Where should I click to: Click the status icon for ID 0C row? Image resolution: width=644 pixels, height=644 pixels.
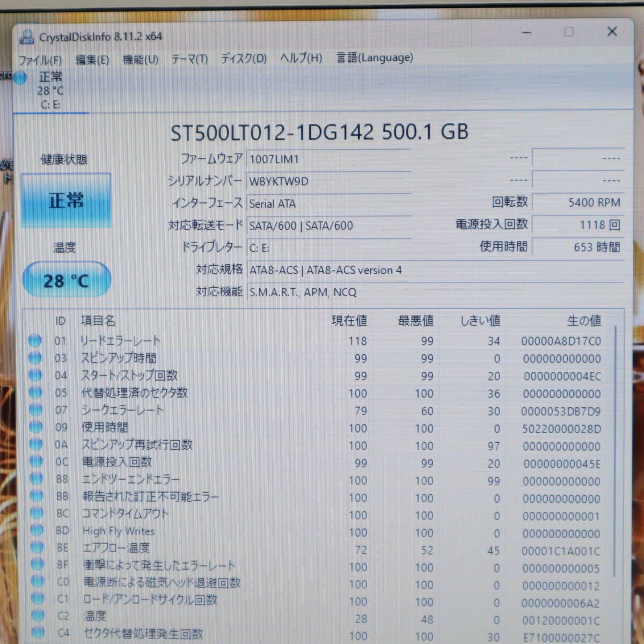point(36,462)
